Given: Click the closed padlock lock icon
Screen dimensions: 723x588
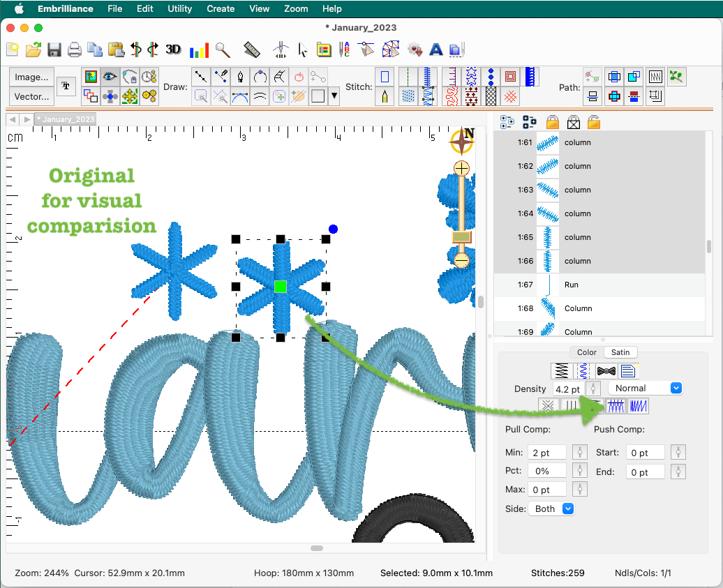Looking at the screenshot, I should [x=553, y=122].
